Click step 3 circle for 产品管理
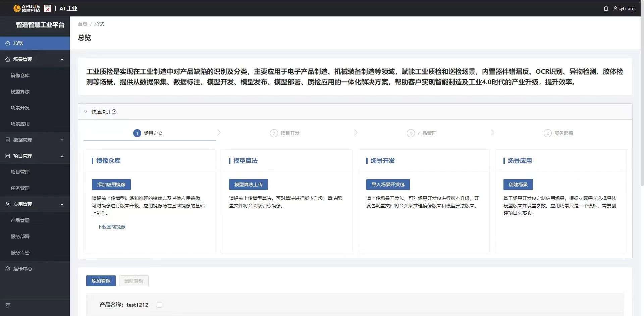 click(x=411, y=133)
